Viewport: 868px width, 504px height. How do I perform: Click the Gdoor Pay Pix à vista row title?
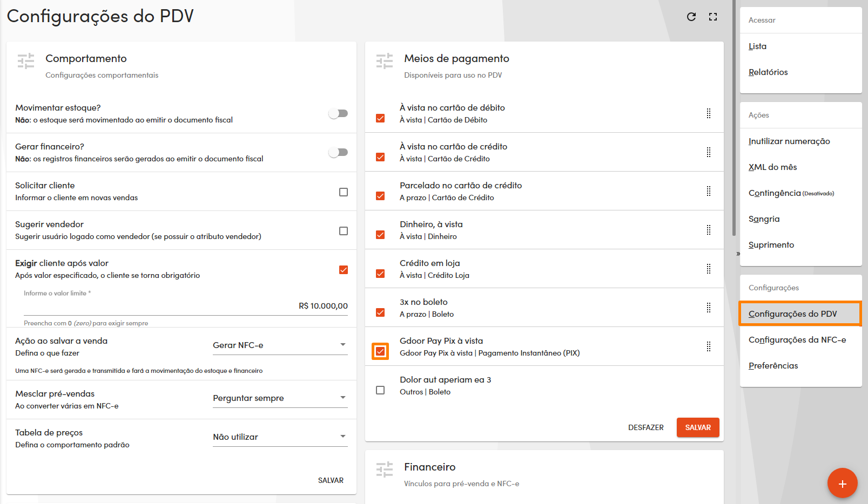[x=441, y=341]
